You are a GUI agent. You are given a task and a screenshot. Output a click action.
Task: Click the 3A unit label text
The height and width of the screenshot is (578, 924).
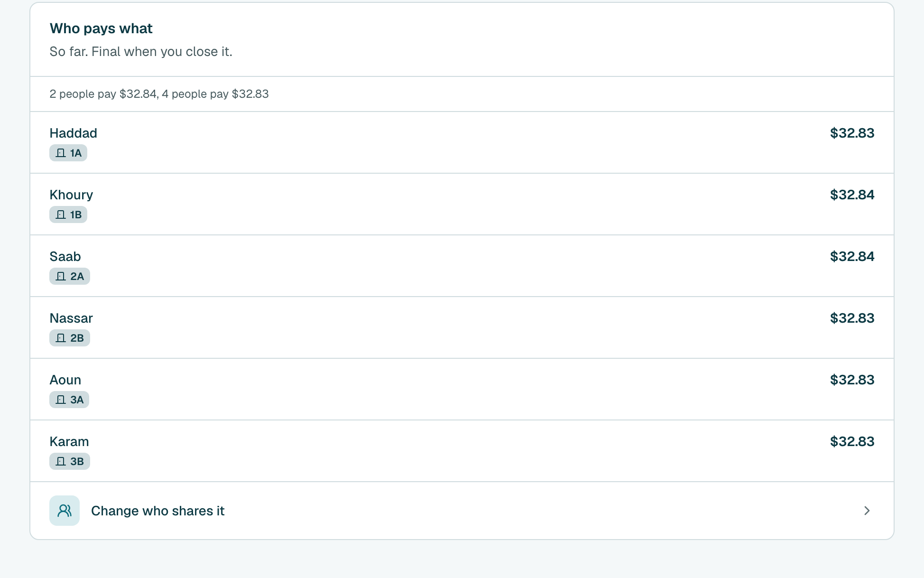(x=77, y=400)
